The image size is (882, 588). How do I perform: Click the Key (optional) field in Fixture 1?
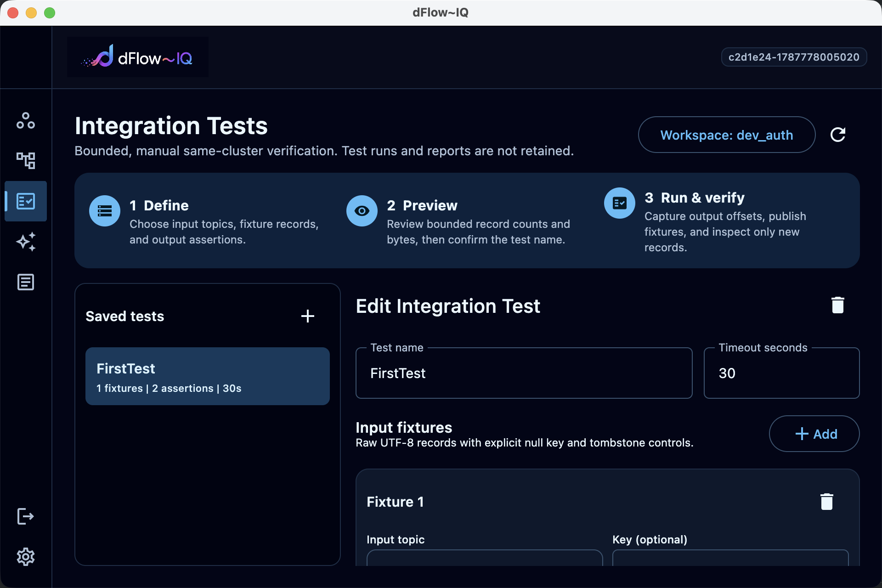(730, 558)
